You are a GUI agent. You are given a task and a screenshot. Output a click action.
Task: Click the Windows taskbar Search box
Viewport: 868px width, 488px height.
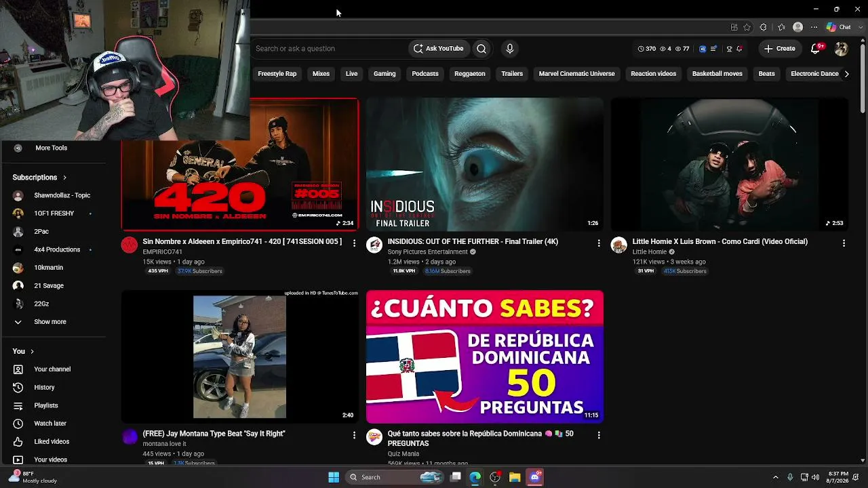coord(395,477)
